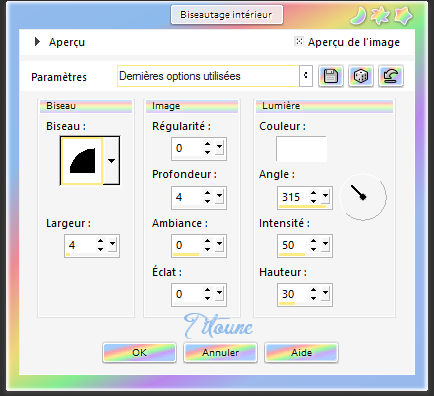
Task: Open the Angle slider dropdown arrow
Action: pos(325,197)
